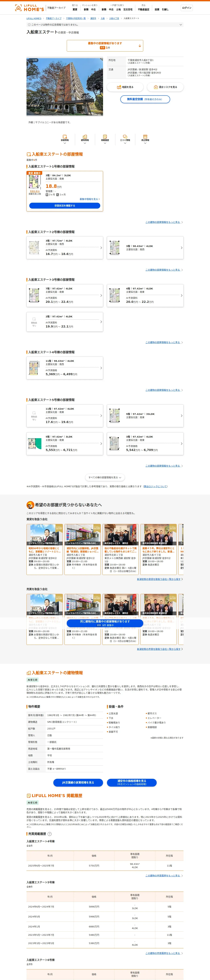210x980 pixels.
Task: Click the ログイン button
Action: (x=187, y=8)
